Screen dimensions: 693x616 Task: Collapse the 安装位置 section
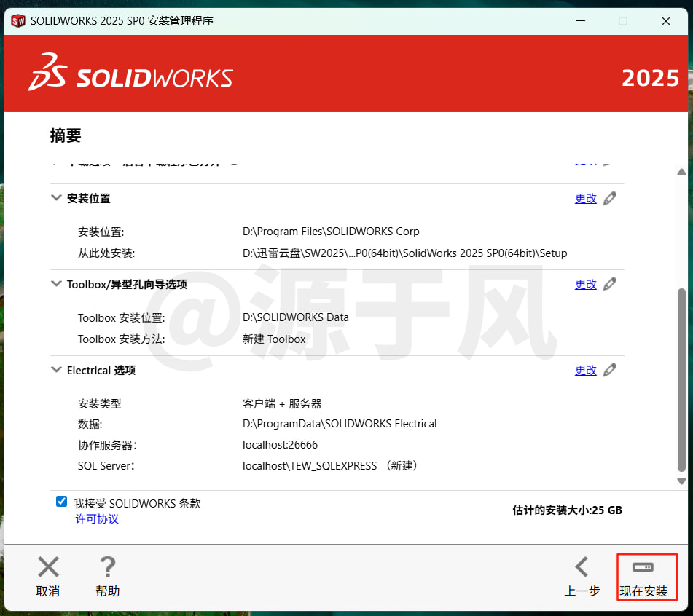coord(56,198)
